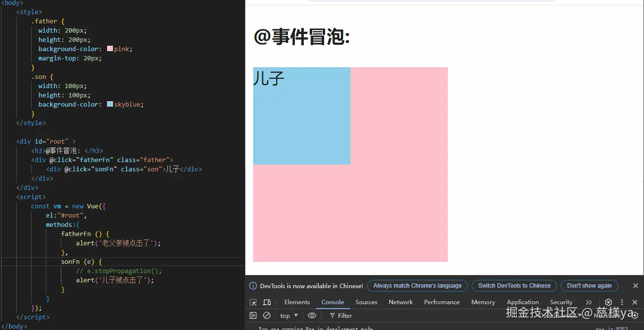The width and height of the screenshot is (644, 330).
Task: Click the blue 儿子 box on the page
Action: pos(302,116)
